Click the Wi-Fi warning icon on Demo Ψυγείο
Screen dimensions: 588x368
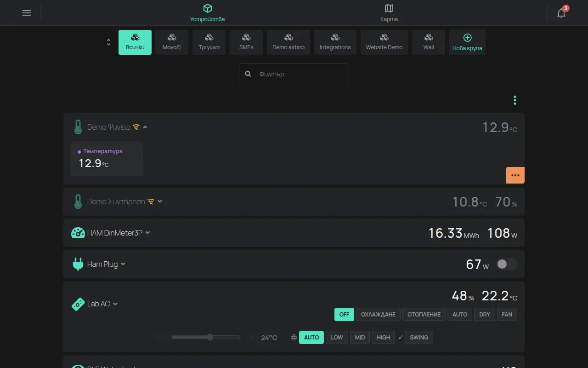click(136, 127)
